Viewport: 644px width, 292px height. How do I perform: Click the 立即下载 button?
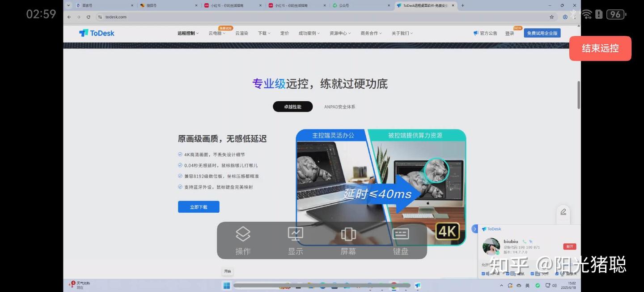coord(198,206)
